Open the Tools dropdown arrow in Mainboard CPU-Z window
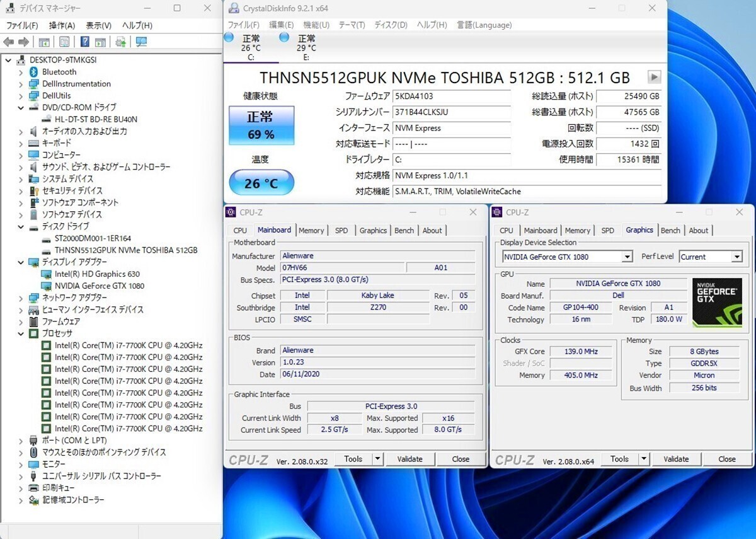Image resolution: width=756 pixels, height=539 pixels. (x=377, y=459)
